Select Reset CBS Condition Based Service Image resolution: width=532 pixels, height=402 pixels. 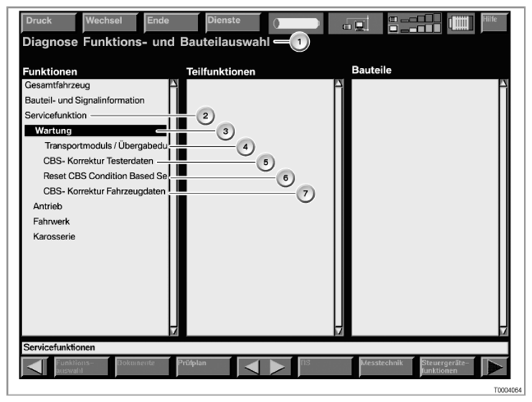[105, 176]
